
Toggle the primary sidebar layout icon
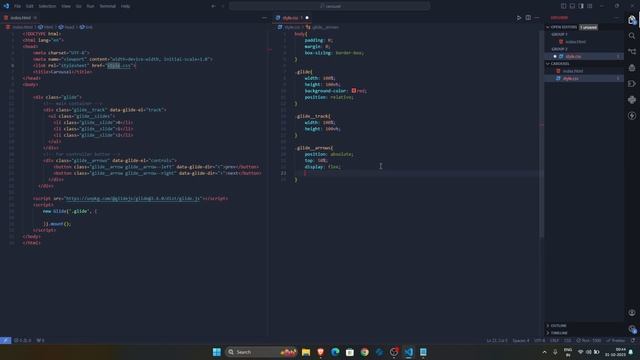[x=563, y=6]
